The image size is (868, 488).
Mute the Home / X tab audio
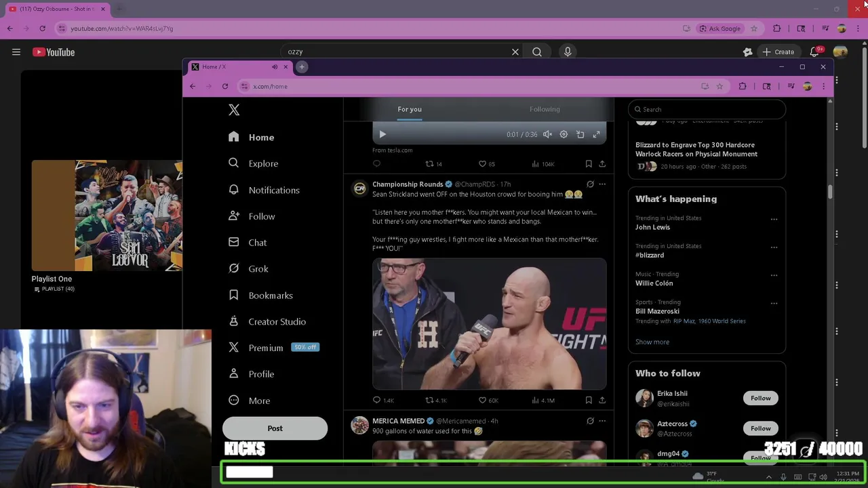(275, 66)
